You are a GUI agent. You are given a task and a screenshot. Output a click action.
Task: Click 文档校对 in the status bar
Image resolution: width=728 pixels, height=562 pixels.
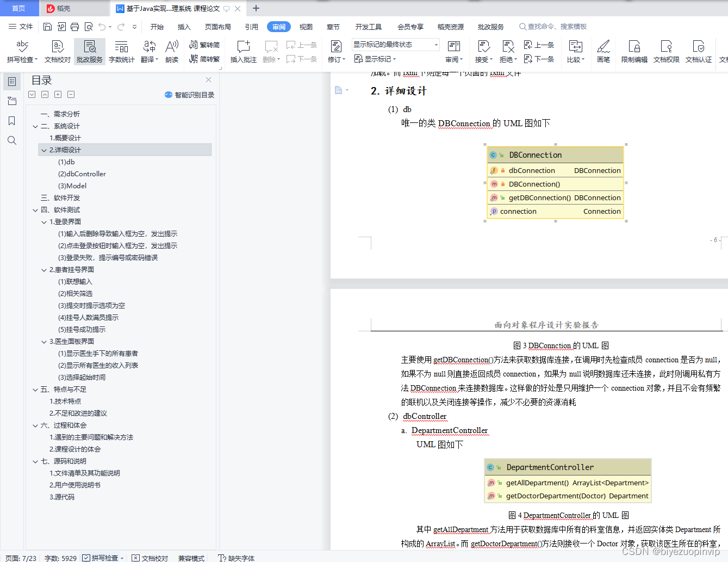pos(150,558)
